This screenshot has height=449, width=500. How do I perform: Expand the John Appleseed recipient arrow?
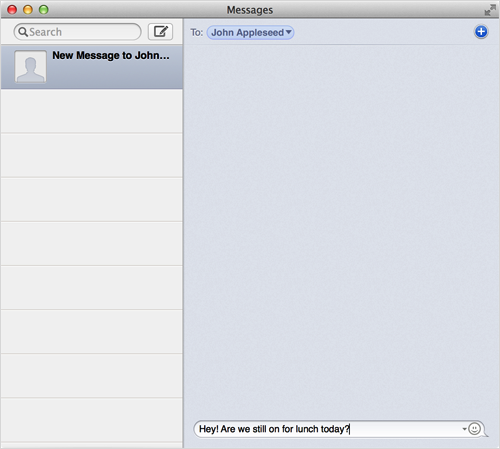tap(288, 32)
